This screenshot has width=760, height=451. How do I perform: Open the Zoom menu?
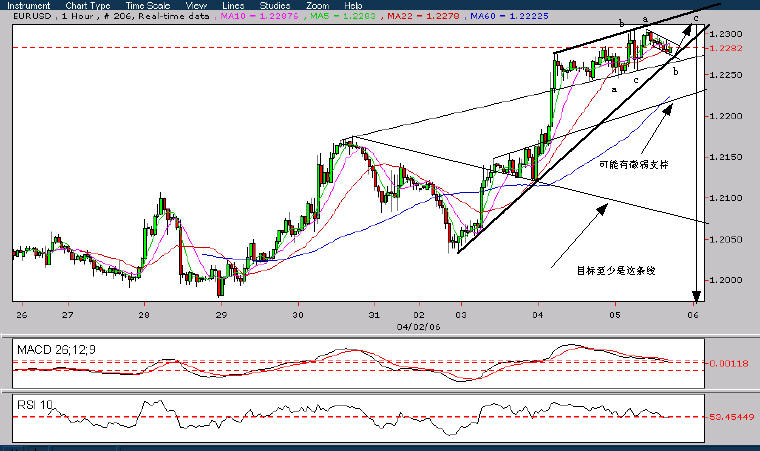[317, 6]
